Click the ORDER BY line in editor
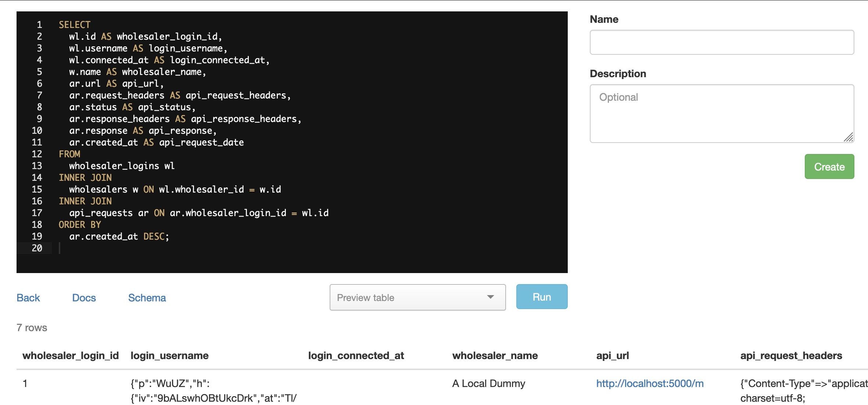Screen dimensions: 868x405 (80, 225)
